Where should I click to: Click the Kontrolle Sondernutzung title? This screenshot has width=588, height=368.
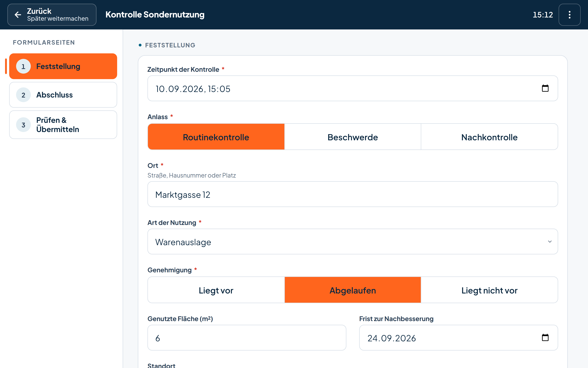155,15
